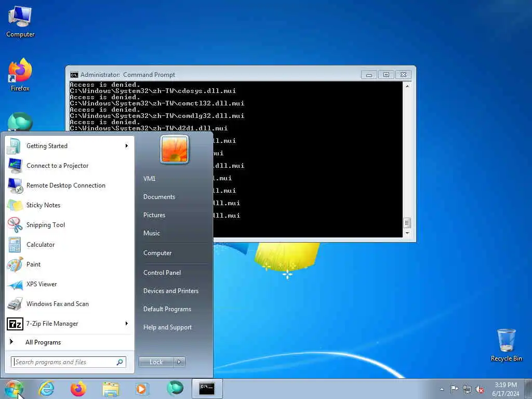Click Command Prompt scrollbar thumb
This screenshot has height=399, width=532.
[x=407, y=223]
